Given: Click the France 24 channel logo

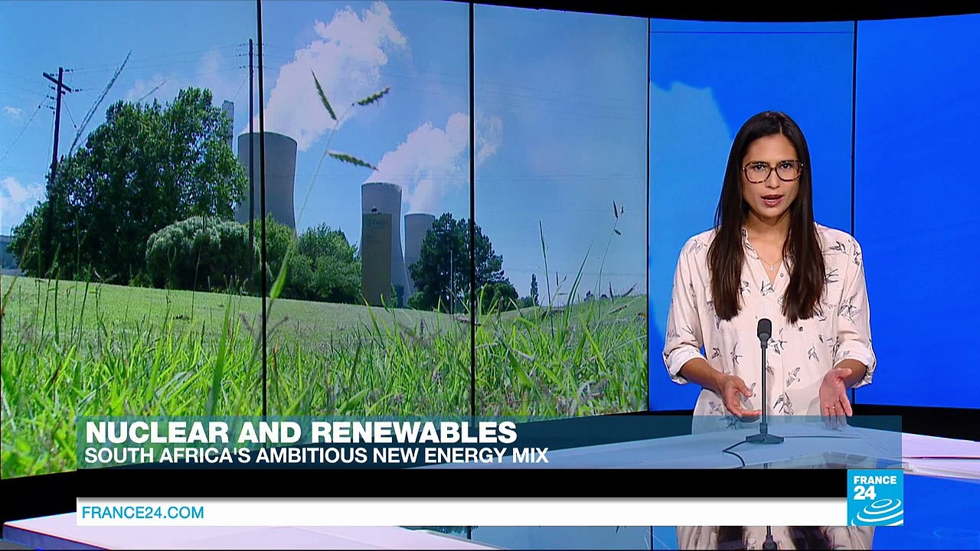Looking at the screenshot, I should pyautogui.click(x=875, y=497).
